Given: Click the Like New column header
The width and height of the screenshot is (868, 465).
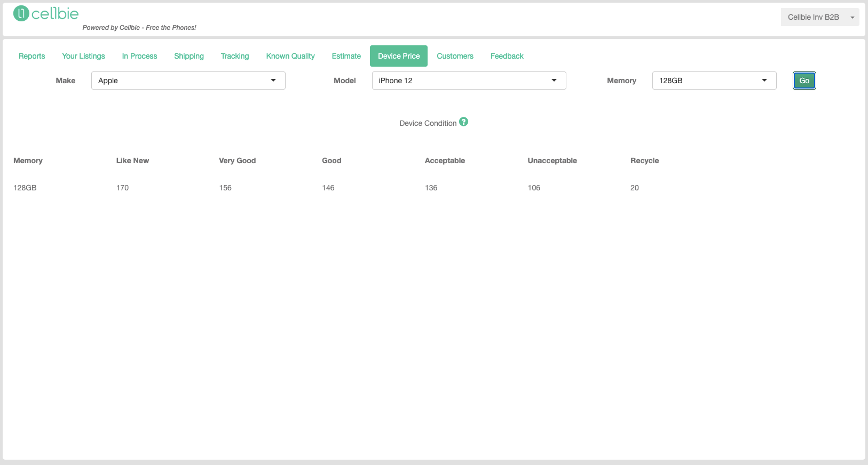Looking at the screenshot, I should point(132,161).
